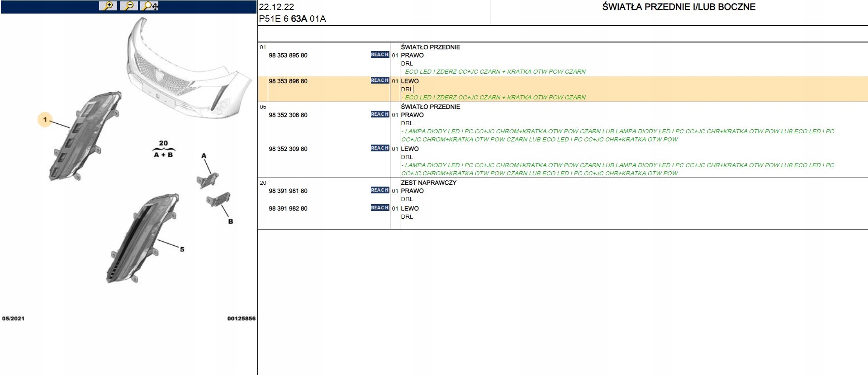Click the diagram number 00125856
Image resolution: width=868 pixels, height=375 pixels.
241,319
